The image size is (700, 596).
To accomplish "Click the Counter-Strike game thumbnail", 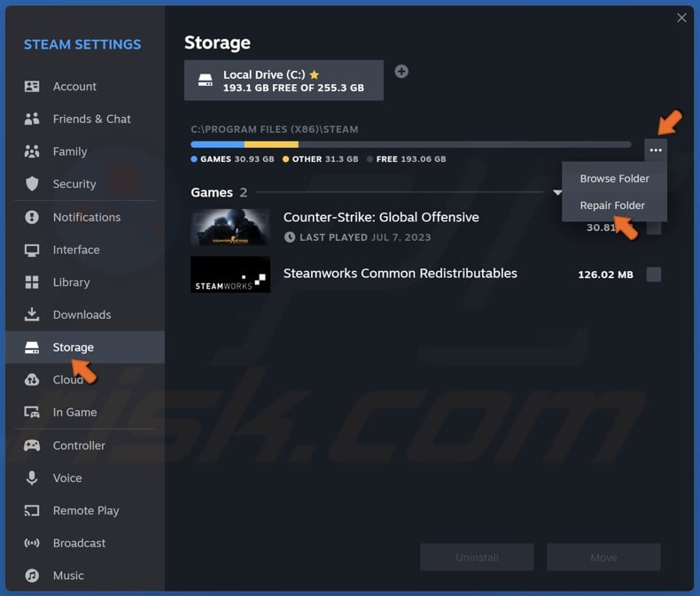I will click(230, 228).
